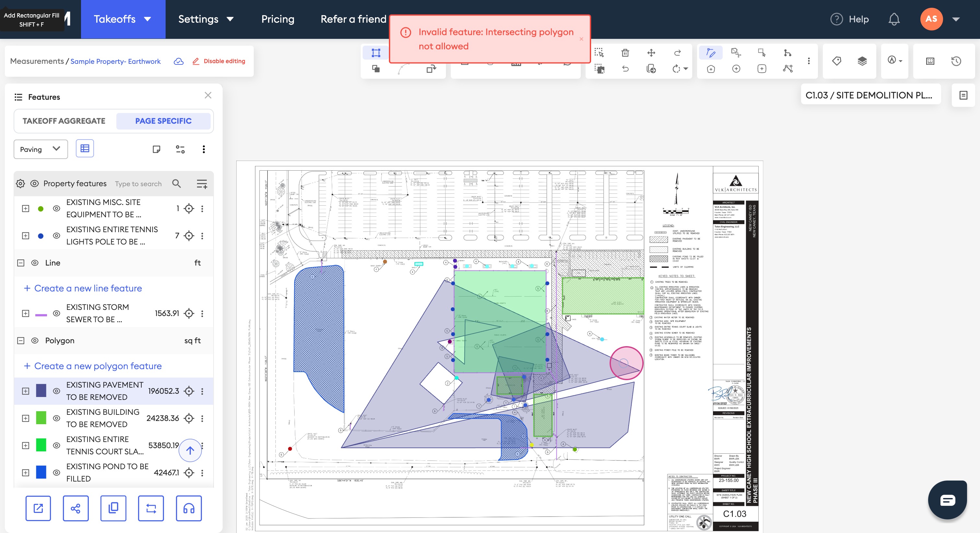Click the undo arrow icon
Viewport: 980px width, 533px height.
(625, 69)
